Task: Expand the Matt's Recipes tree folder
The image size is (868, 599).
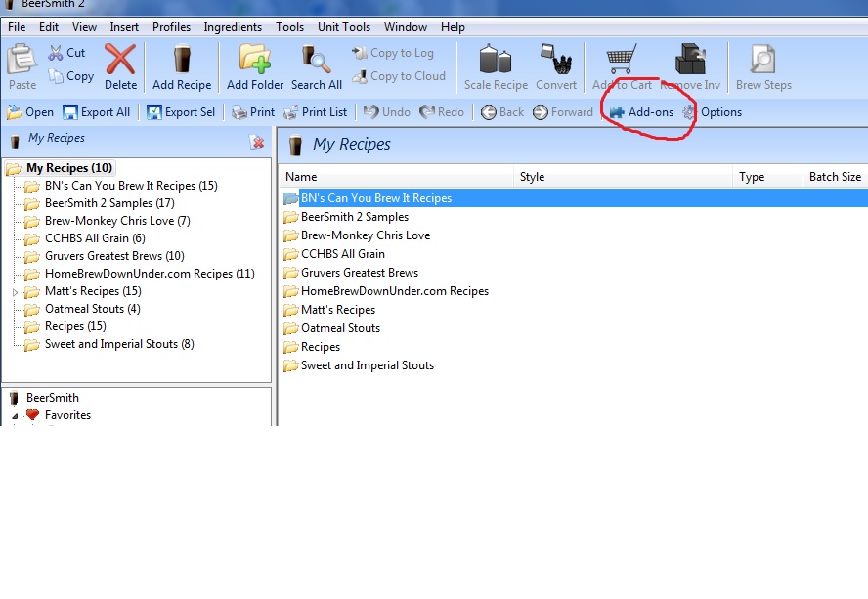Action: coord(15,292)
